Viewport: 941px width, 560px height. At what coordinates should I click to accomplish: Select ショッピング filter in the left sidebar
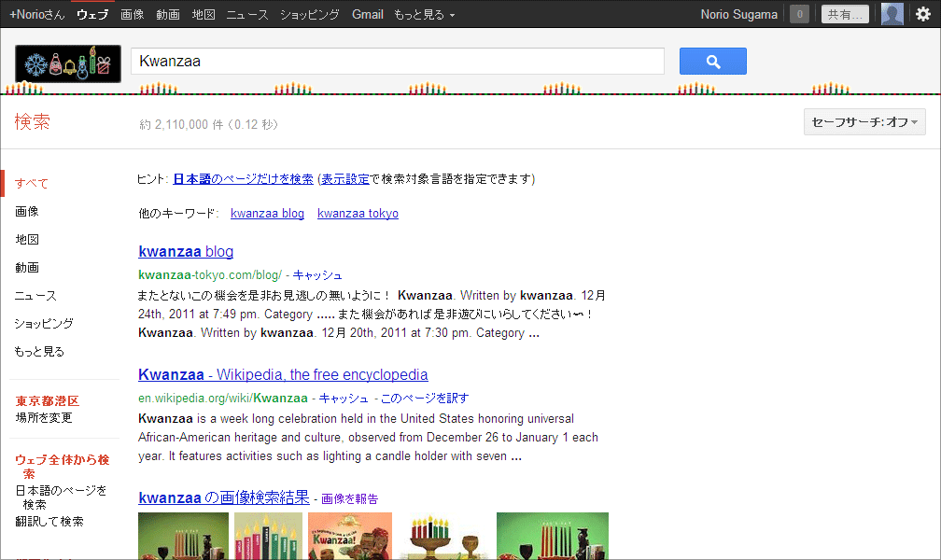pos(44,324)
